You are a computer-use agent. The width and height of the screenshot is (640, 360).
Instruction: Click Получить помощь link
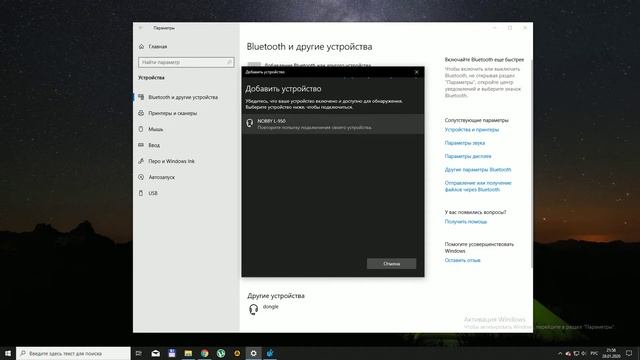click(x=466, y=222)
